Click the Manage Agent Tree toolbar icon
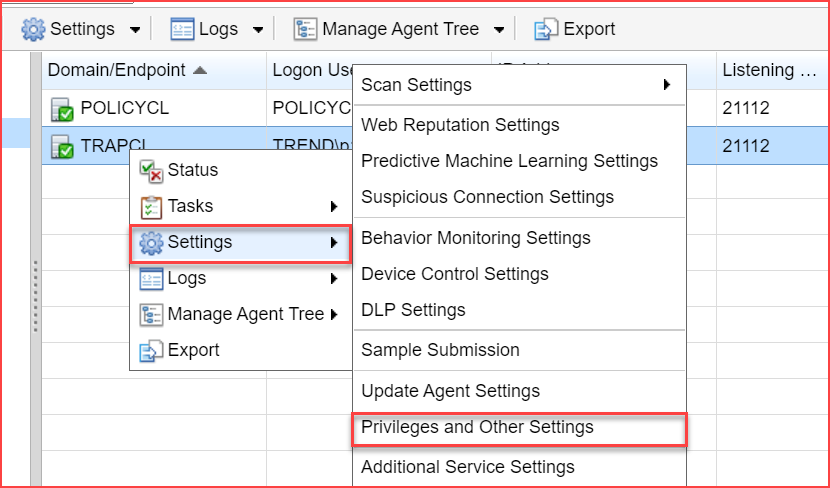830x488 pixels. coord(305,29)
